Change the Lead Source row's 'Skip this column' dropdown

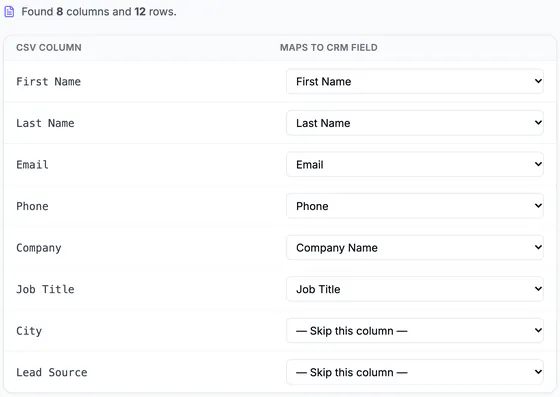click(x=415, y=372)
